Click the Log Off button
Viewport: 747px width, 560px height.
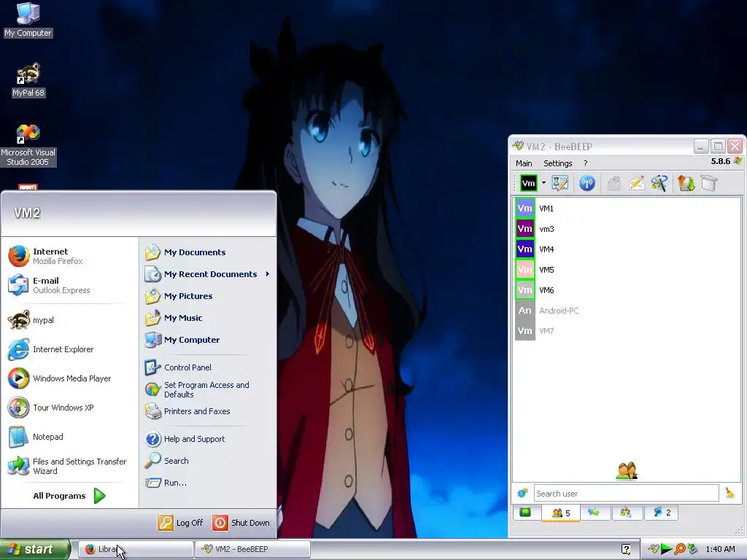click(x=181, y=523)
